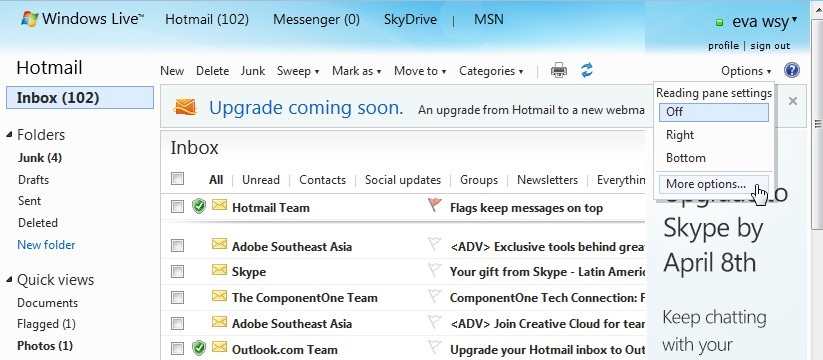Open the Photos (1) quick view
Viewport: 823px width, 360px height.
point(45,346)
